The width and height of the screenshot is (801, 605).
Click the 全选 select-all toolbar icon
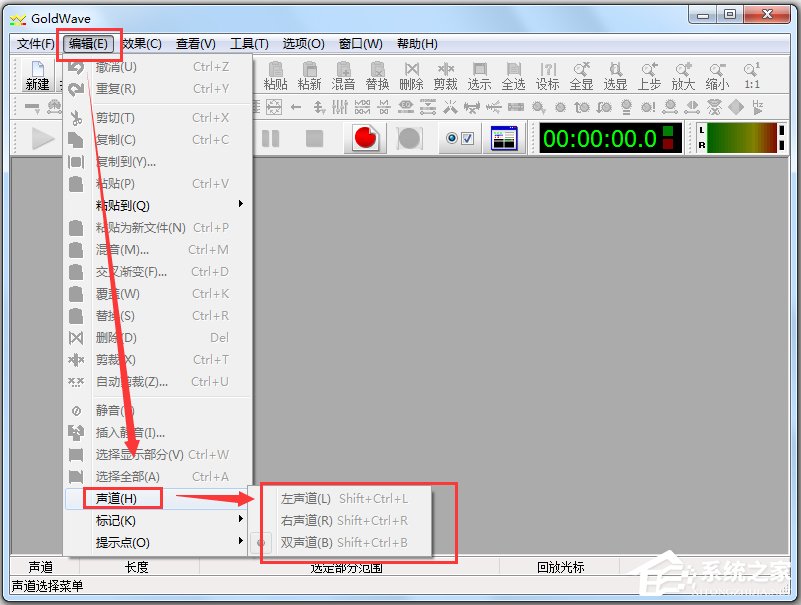click(513, 75)
